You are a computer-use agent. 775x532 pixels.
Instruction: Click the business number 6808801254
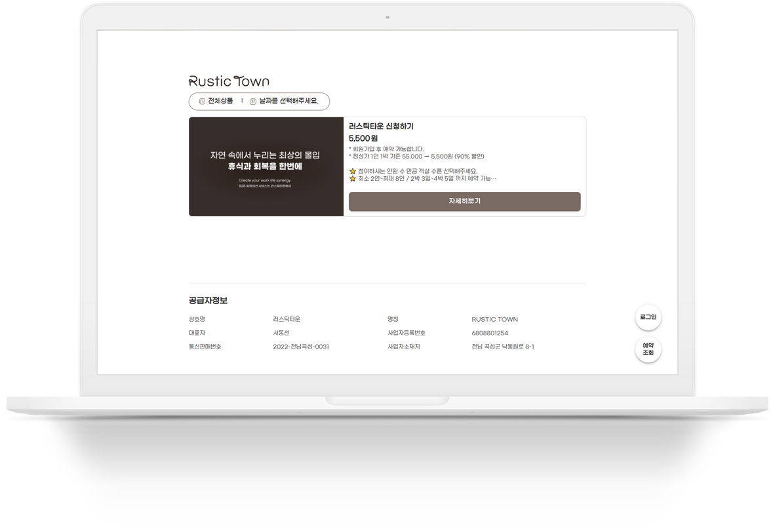click(x=490, y=333)
